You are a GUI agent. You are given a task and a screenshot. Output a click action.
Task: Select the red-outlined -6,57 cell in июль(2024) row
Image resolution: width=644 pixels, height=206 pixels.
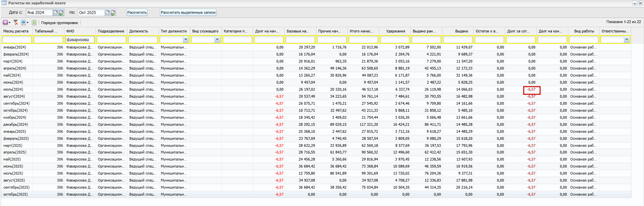click(x=531, y=90)
